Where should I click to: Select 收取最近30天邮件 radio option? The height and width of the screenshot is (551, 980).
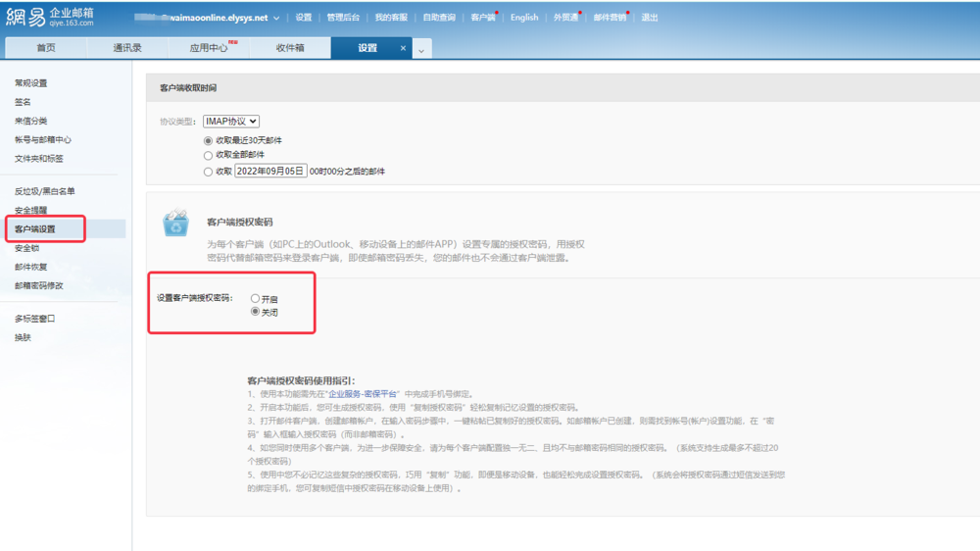(x=208, y=141)
